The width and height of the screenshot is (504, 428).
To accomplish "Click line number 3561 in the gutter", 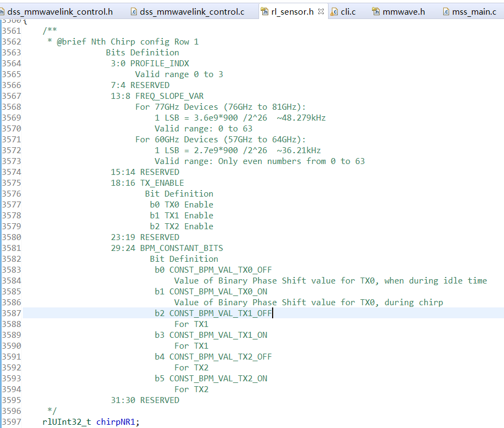I will tap(11, 31).
